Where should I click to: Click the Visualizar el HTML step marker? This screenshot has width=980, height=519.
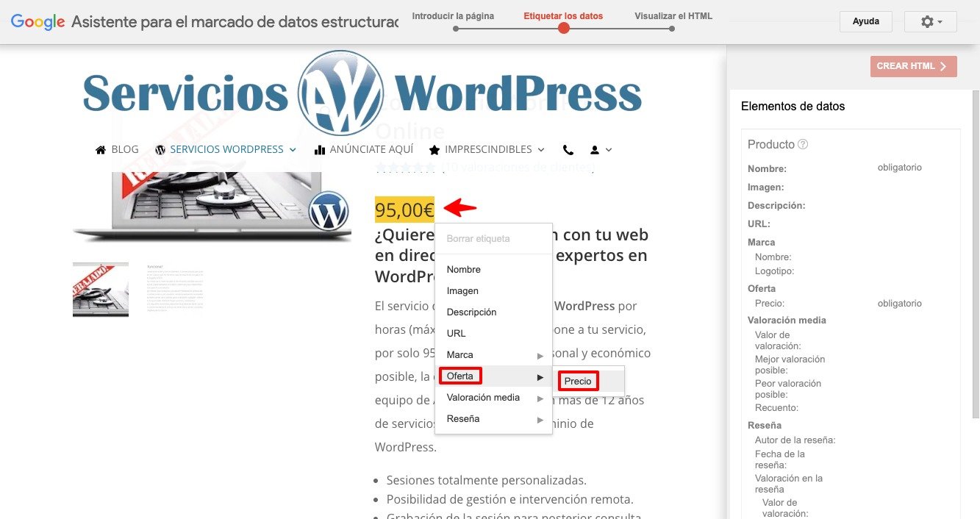[x=672, y=29]
